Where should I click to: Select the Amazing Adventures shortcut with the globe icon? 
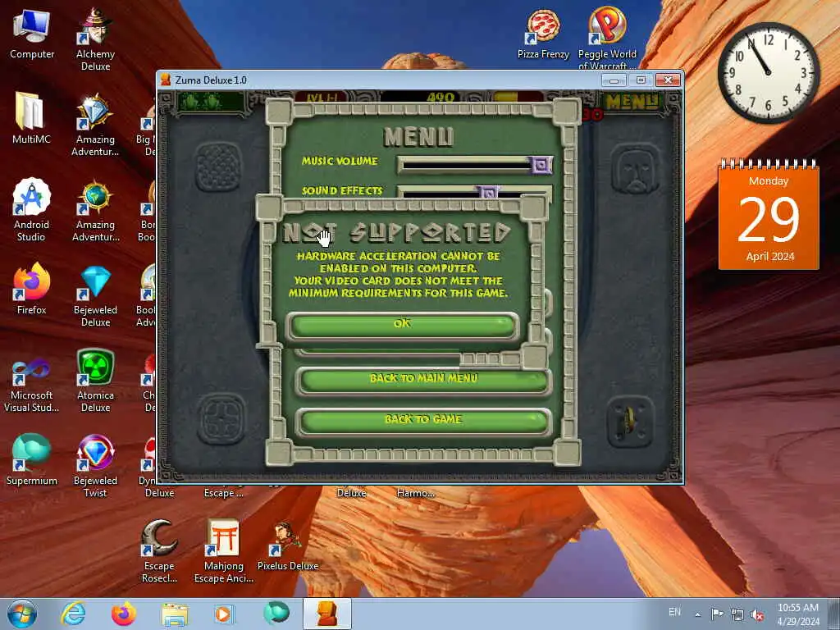coord(95,210)
